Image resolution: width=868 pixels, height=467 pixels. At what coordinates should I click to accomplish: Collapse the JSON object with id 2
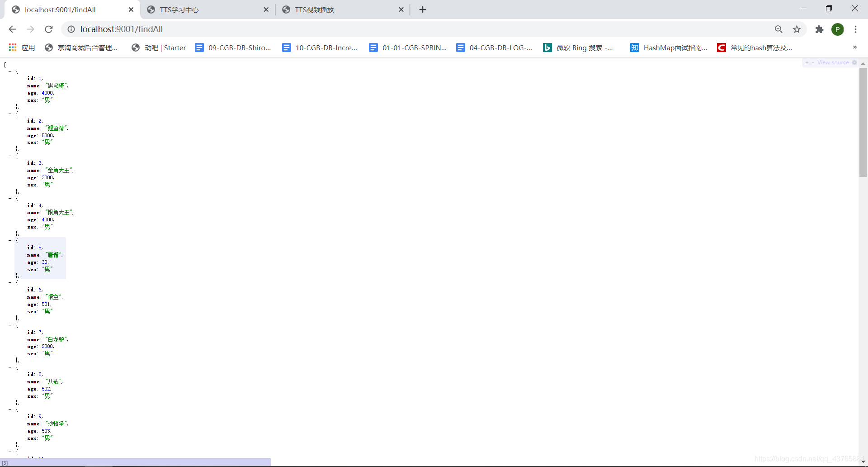pyautogui.click(x=10, y=114)
